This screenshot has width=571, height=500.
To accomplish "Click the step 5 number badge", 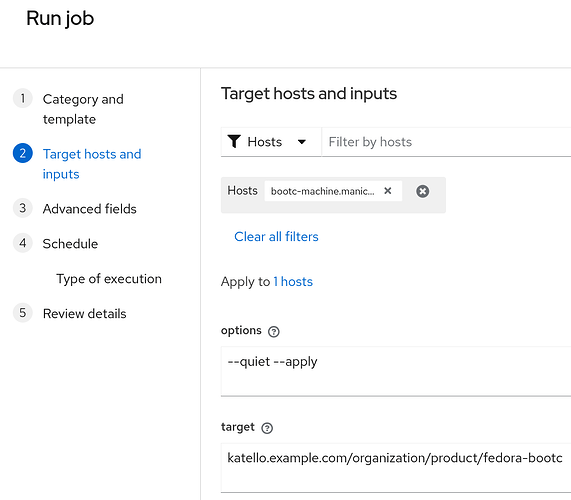I will click(x=23, y=312).
